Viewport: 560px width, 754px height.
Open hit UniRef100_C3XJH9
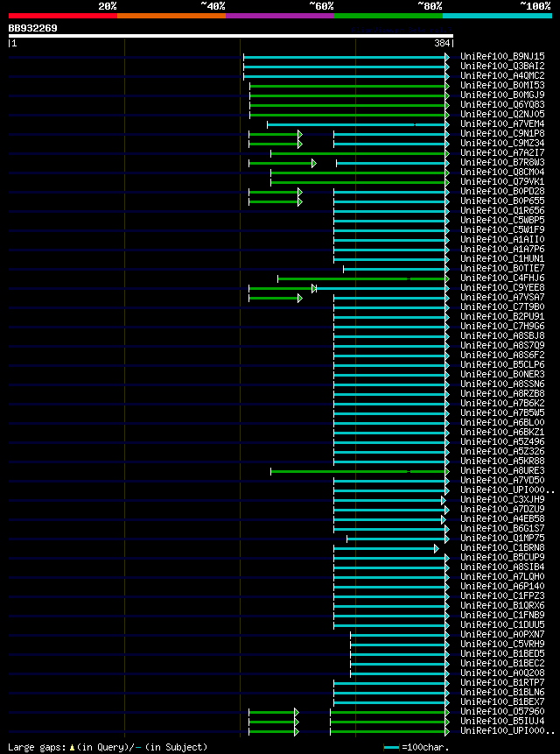[502, 500]
